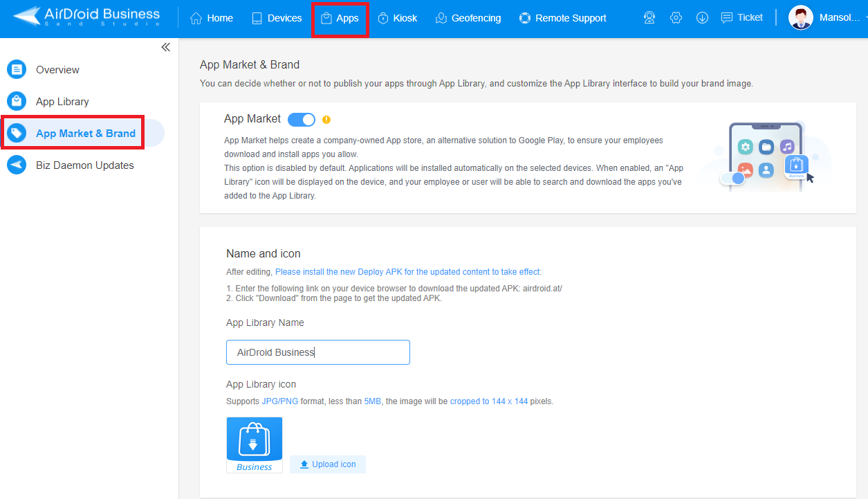Screen dimensions: 868x499
Task: Click the '5MB' size limit text
Action: (373, 401)
